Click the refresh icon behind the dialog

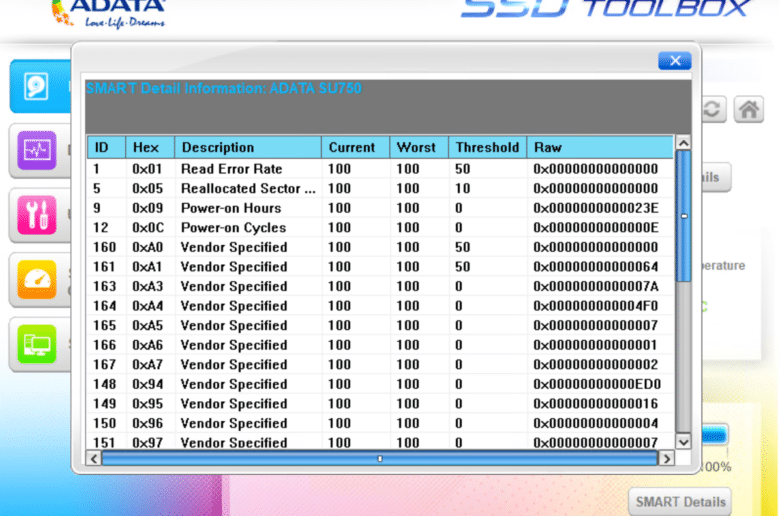pyautogui.click(x=712, y=109)
